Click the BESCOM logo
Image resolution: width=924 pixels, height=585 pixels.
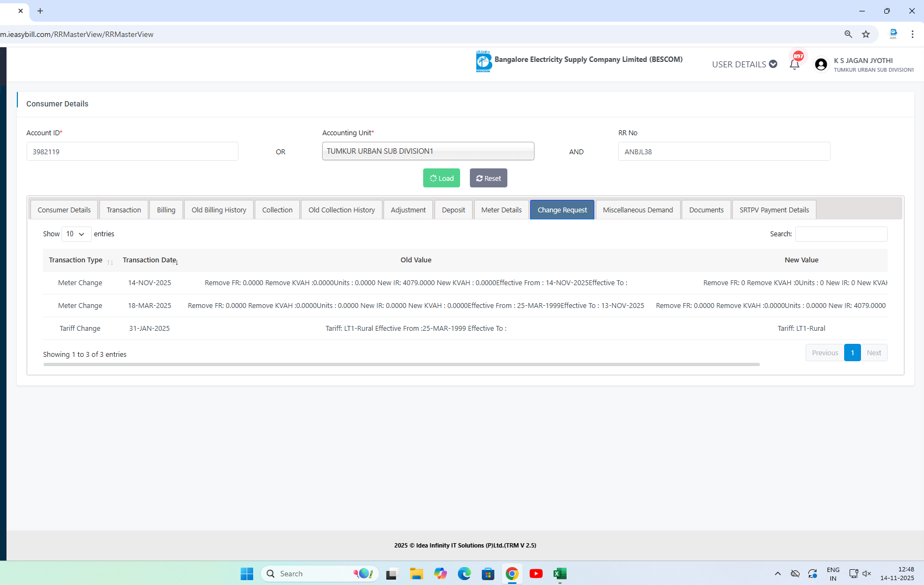point(483,61)
